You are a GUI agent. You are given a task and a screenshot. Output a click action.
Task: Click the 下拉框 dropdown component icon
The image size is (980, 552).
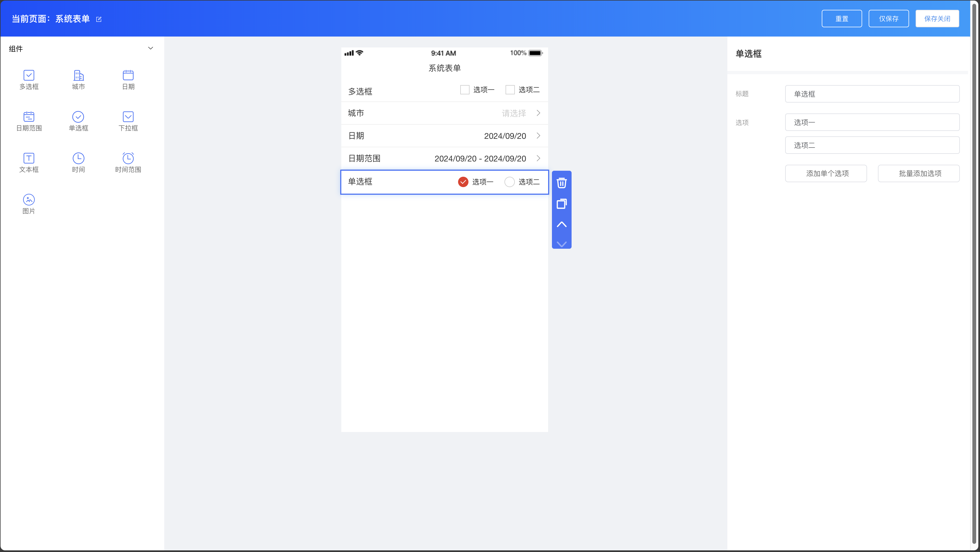coord(128,117)
